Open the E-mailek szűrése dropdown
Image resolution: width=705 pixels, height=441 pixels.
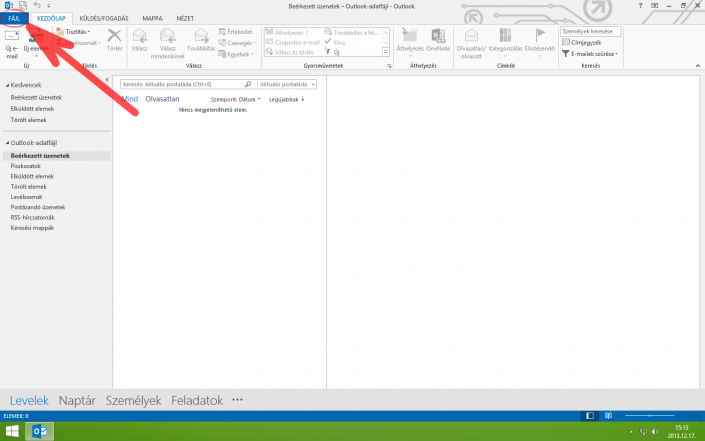(592, 54)
